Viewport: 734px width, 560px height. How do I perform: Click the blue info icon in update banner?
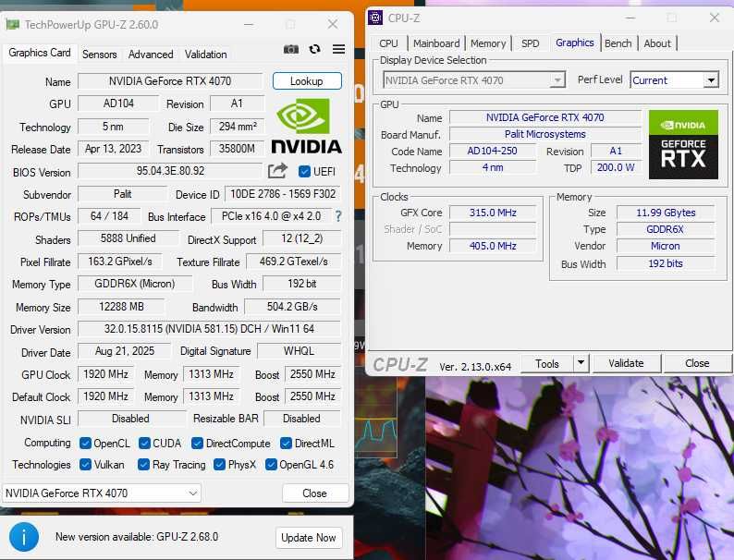tap(23, 537)
